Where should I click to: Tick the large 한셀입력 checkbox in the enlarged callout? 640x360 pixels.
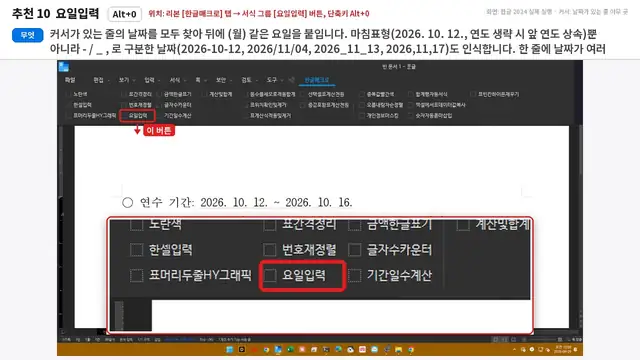click(x=136, y=250)
